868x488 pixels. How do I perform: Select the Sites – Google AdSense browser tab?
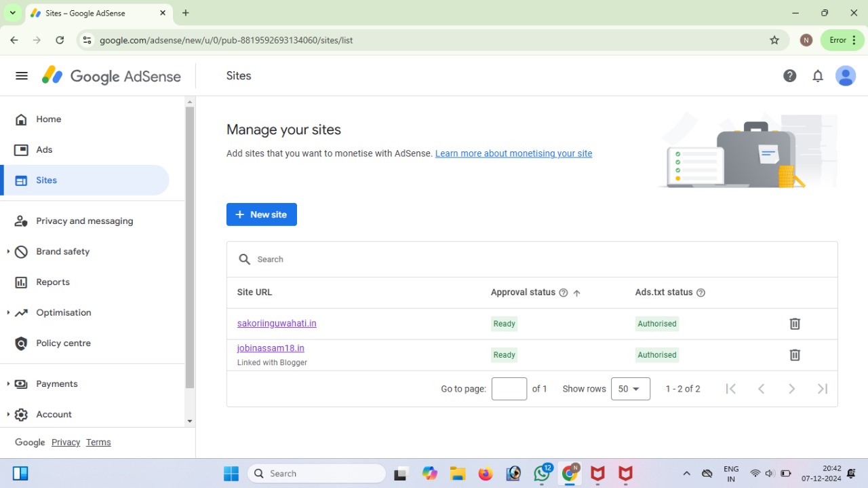click(x=98, y=14)
